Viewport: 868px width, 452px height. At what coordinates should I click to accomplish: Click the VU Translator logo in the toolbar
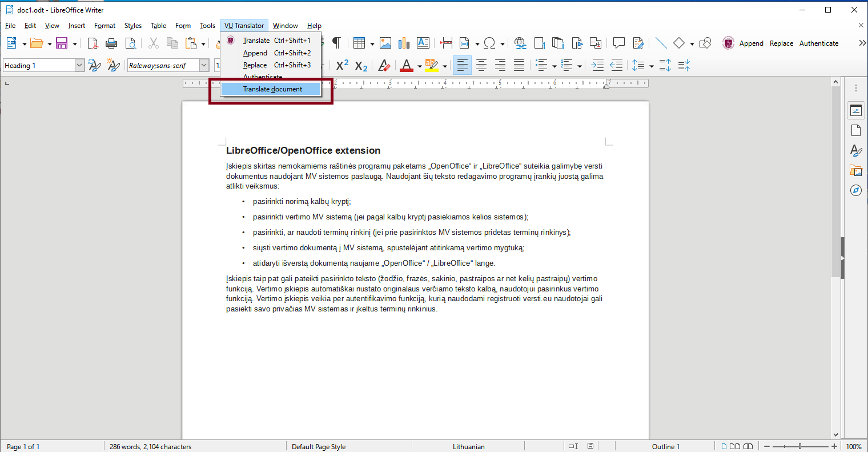[x=728, y=43]
